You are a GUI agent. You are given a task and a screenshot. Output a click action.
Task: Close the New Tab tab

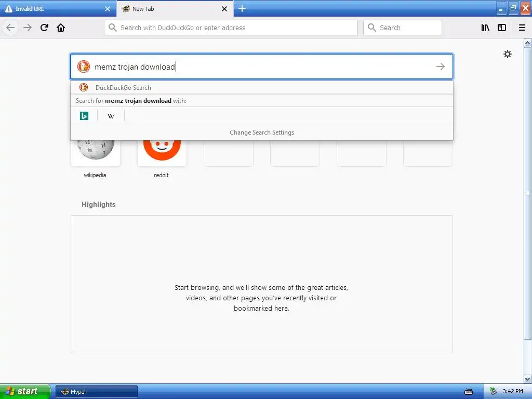coord(224,9)
